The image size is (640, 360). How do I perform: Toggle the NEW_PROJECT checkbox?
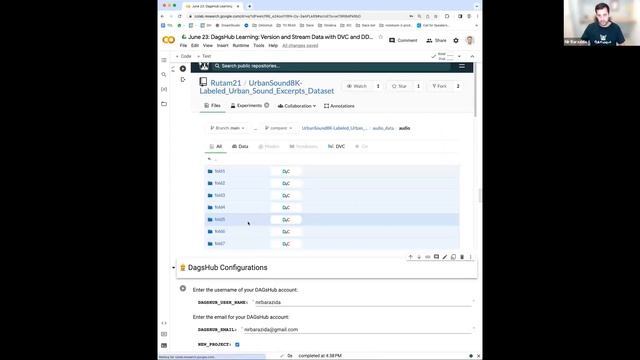237,344
